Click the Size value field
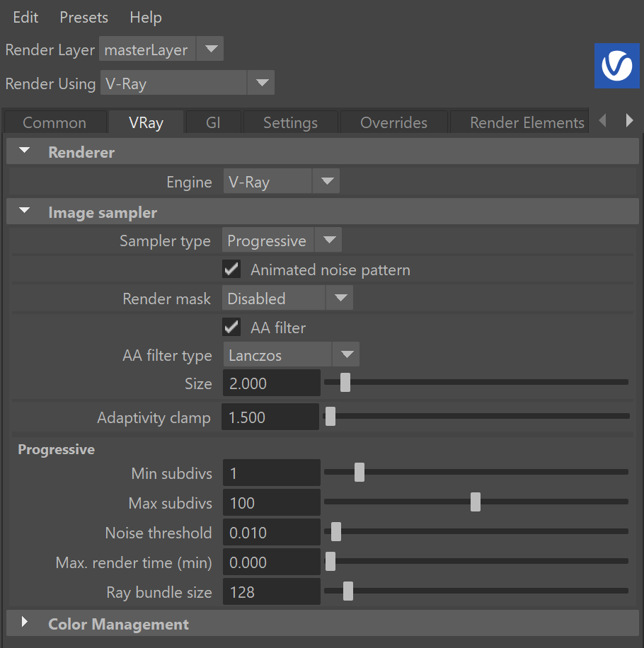644x648 pixels. pyautogui.click(x=272, y=383)
